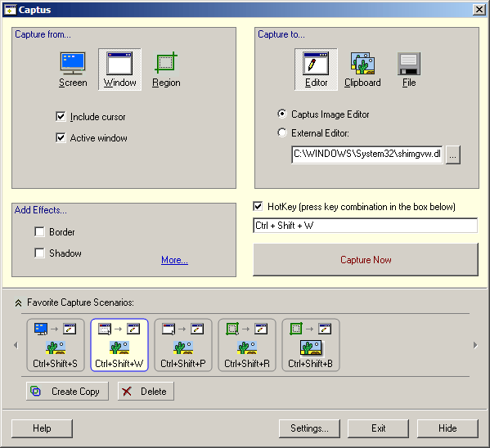This screenshot has height=448, width=490.
Task: Select the External Editor radio button
Action: 282,132
